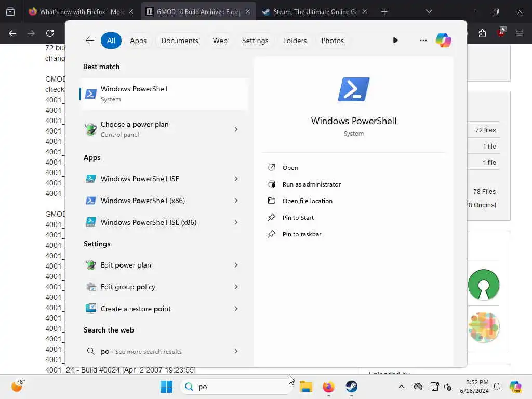The height and width of the screenshot is (399, 532).
Task: Expand Choose a power plan options
Action: [236, 129]
